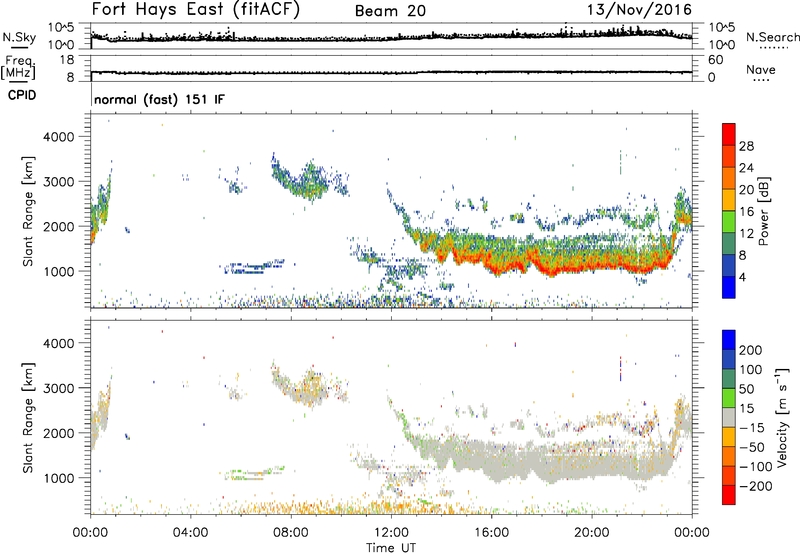Click the "N.Search" legend label
800x554 pixels.
[773, 37]
